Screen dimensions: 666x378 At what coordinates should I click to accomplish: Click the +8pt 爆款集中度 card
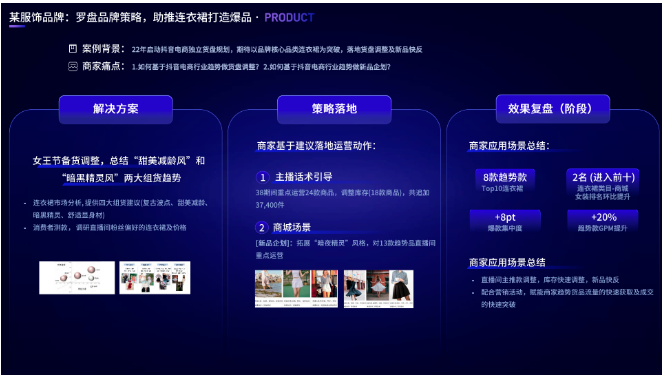(505, 221)
